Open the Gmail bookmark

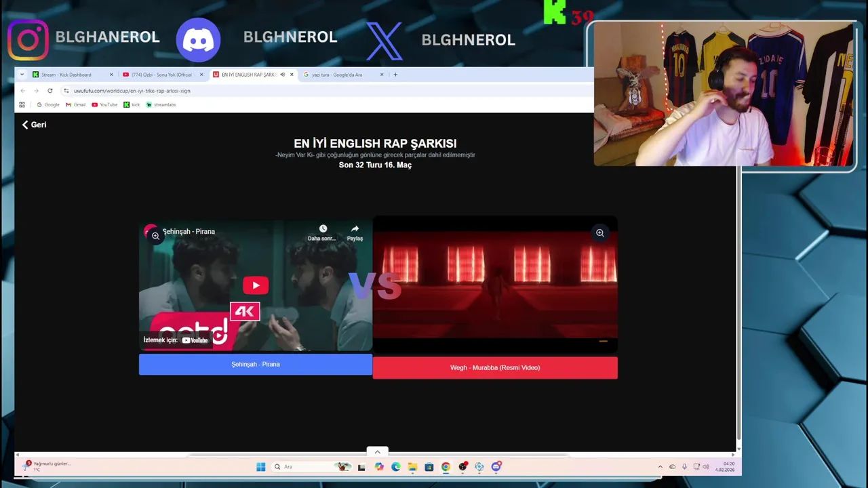pos(76,105)
